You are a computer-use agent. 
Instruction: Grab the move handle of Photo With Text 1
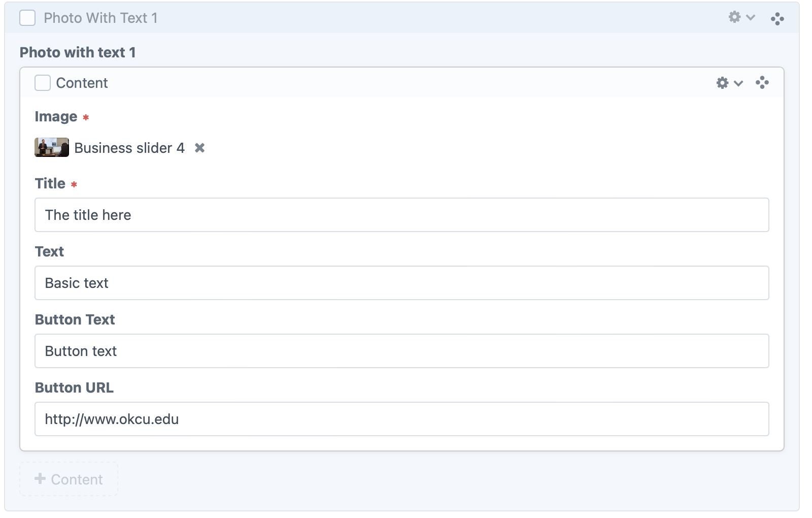tap(777, 19)
